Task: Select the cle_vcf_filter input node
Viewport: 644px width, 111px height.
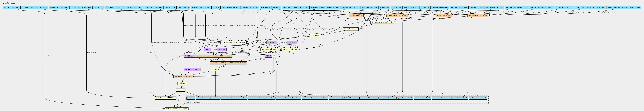Action: click(x=98, y=7)
